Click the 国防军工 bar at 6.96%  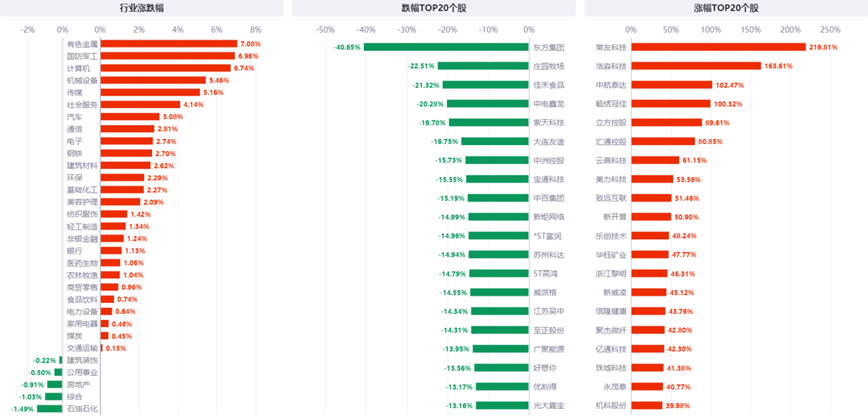168,56
